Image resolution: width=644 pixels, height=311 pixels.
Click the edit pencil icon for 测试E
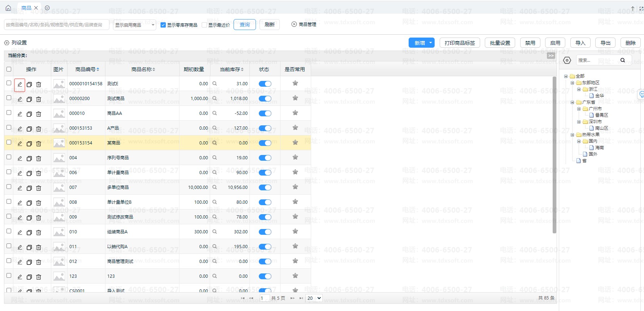(20, 84)
